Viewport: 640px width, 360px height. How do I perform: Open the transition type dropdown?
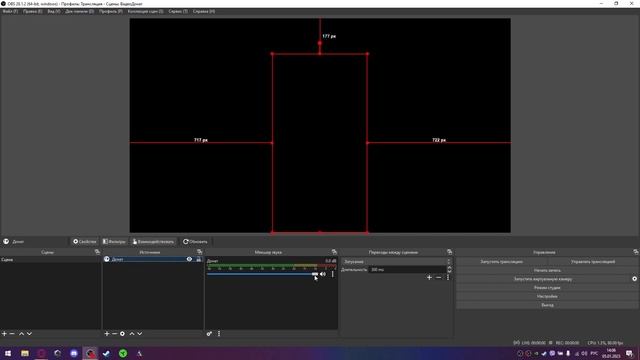(396, 262)
